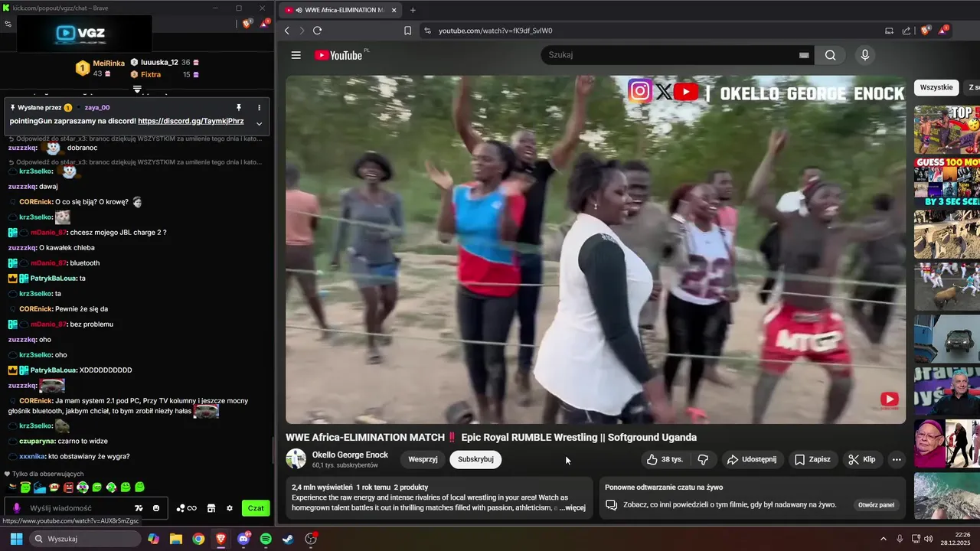Expand the video description with ...więcej
The height and width of the screenshot is (551, 980).
pyautogui.click(x=572, y=508)
